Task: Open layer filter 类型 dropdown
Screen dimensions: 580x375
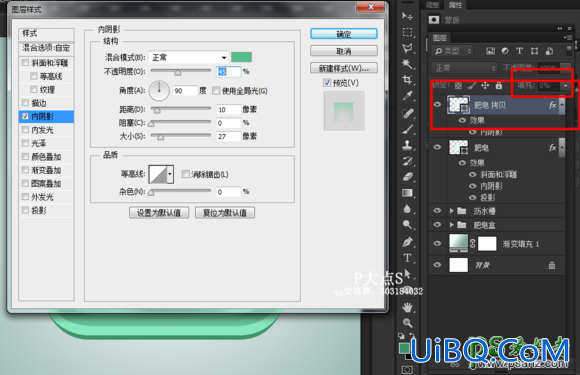Action: [453, 51]
